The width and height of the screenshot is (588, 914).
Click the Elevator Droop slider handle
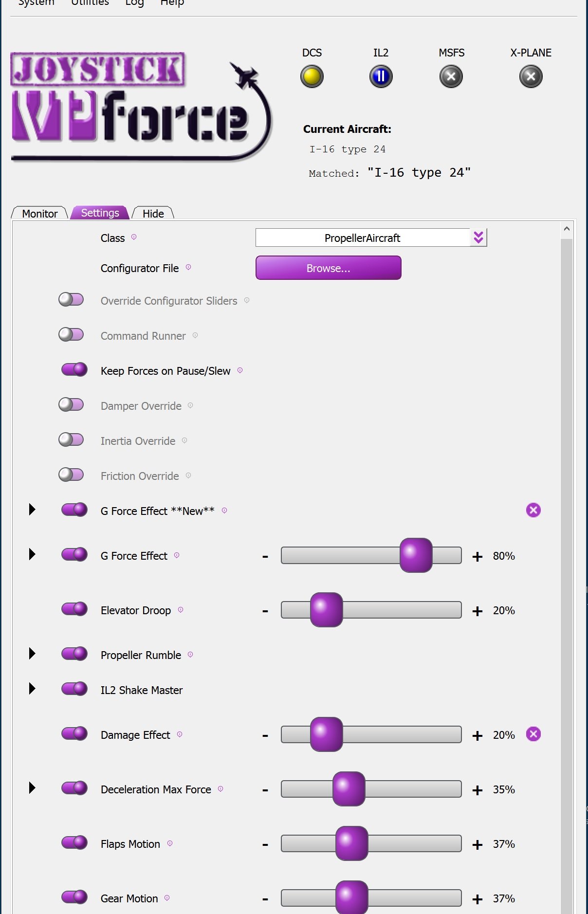click(x=327, y=610)
